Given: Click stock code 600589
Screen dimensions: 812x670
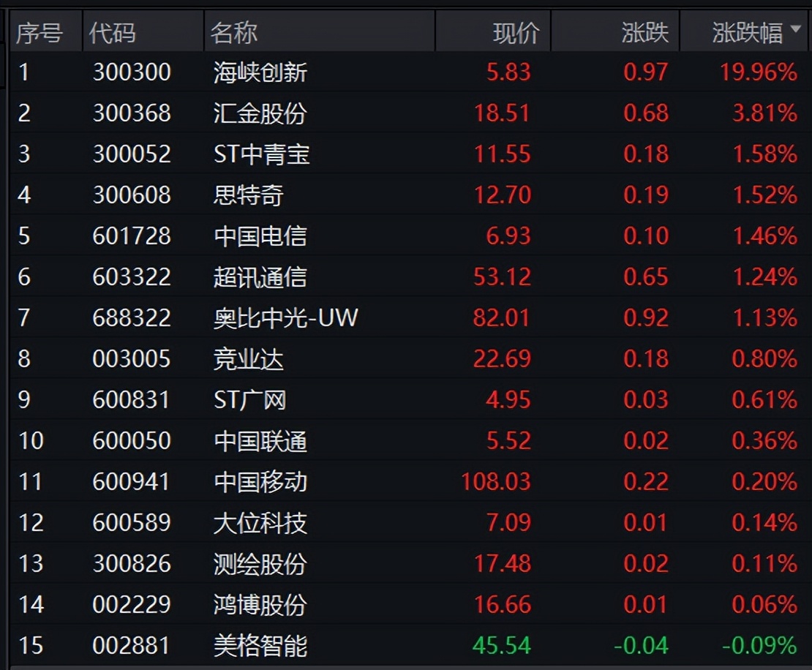Looking at the screenshot, I should [132, 522].
